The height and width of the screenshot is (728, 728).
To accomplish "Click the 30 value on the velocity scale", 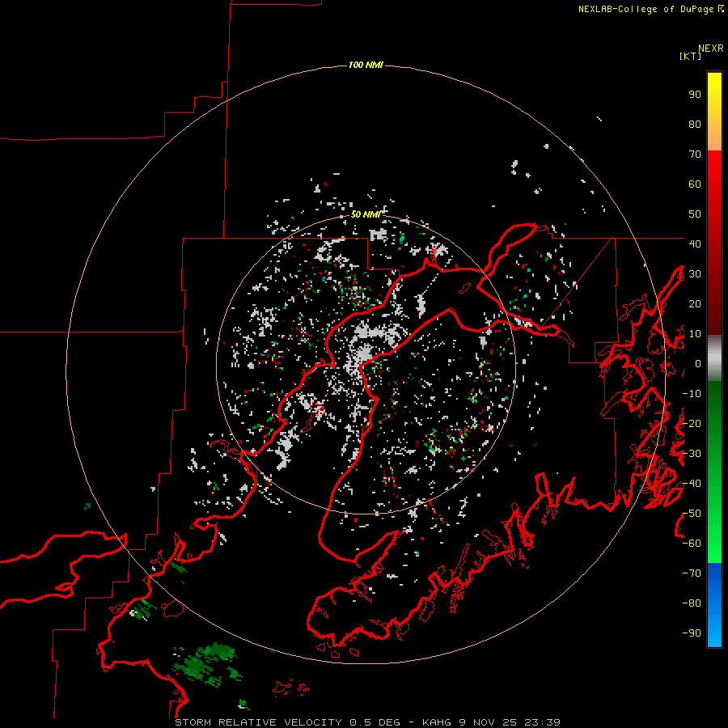I will (695, 274).
